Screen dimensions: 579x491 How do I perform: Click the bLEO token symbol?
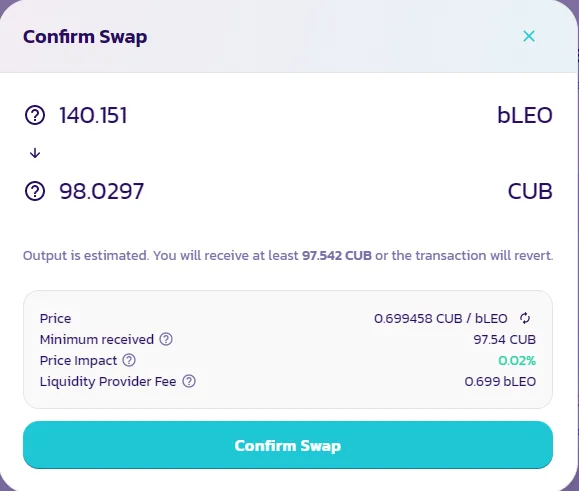525,115
